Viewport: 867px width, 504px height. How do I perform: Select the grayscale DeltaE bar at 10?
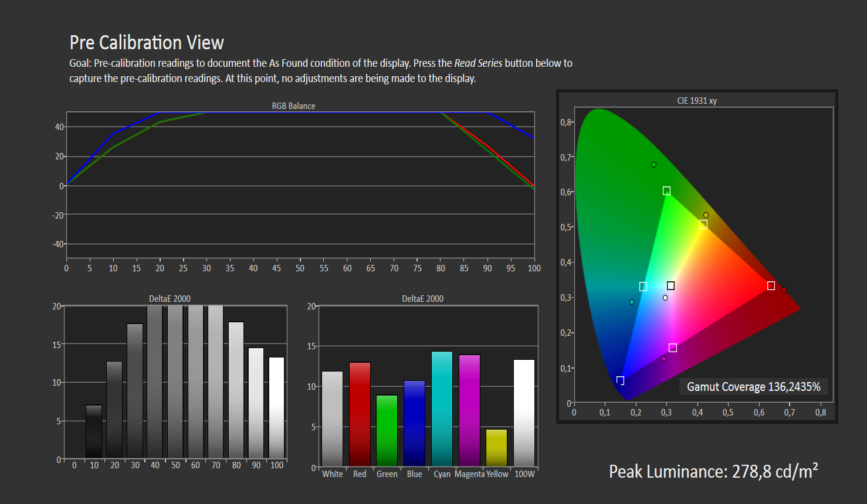pos(94,431)
